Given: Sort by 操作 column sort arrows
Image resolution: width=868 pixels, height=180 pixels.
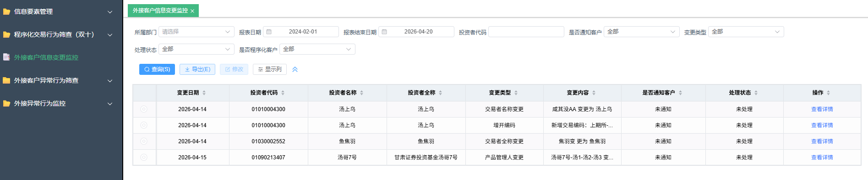Looking at the screenshot, I should [828, 93].
